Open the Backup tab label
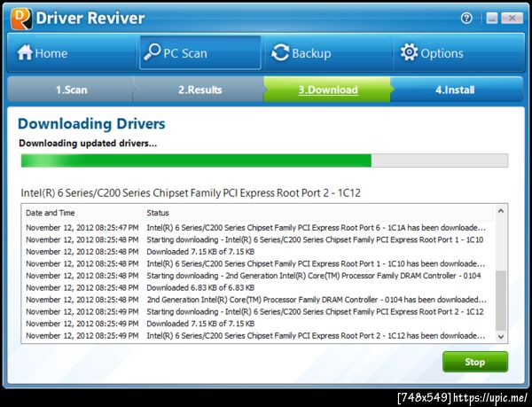This screenshot has height=407, width=532. tap(311, 53)
